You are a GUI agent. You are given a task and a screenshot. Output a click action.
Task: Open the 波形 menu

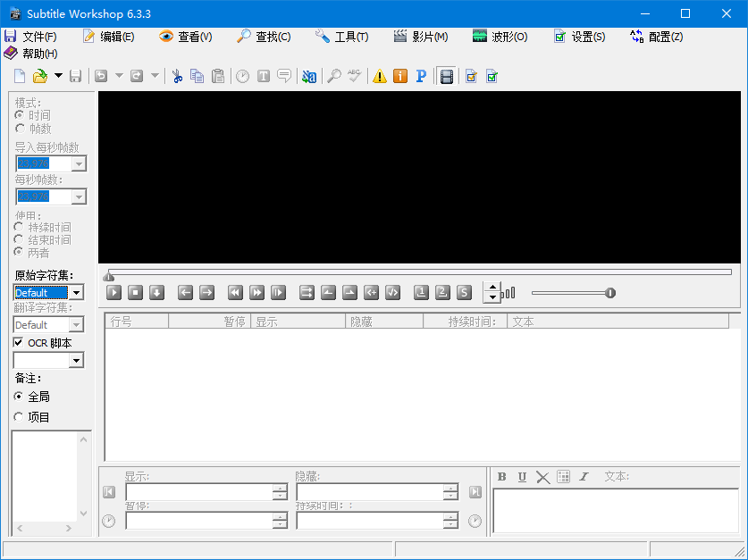500,38
